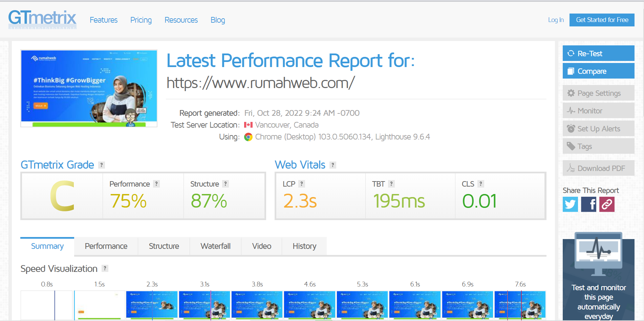Screen dimensions: 644x321
Task: Click Set Up Alerts button
Action: click(599, 129)
